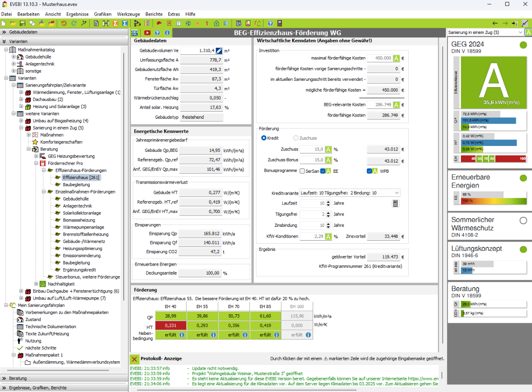Uncheck the WPB bonus checkbox
532x392 pixels.
[369, 171]
